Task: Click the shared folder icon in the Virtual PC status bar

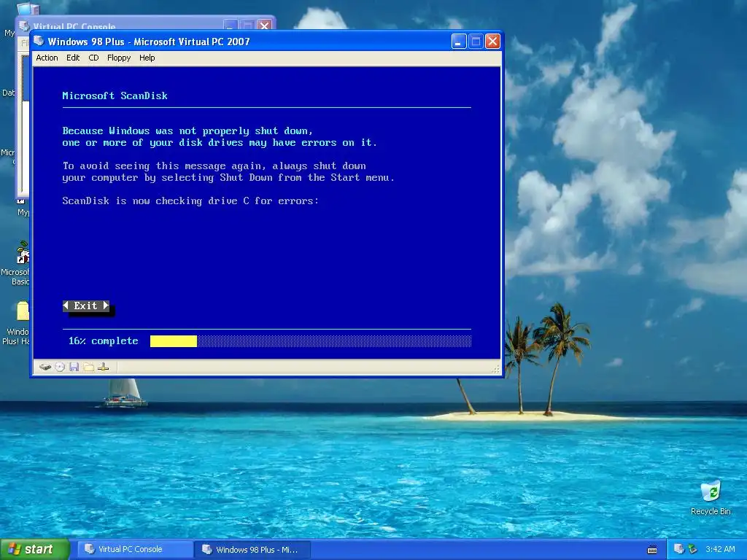Action: pyautogui.click(x=88, y=367)
